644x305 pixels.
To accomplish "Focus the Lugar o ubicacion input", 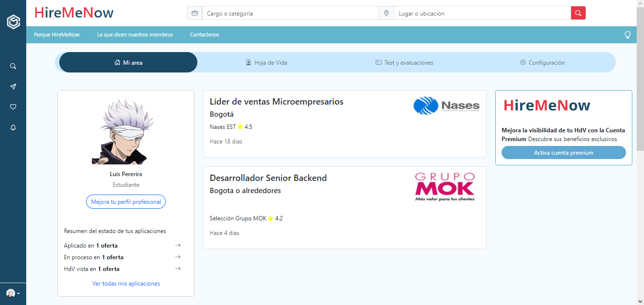I will tap(482, 13).
